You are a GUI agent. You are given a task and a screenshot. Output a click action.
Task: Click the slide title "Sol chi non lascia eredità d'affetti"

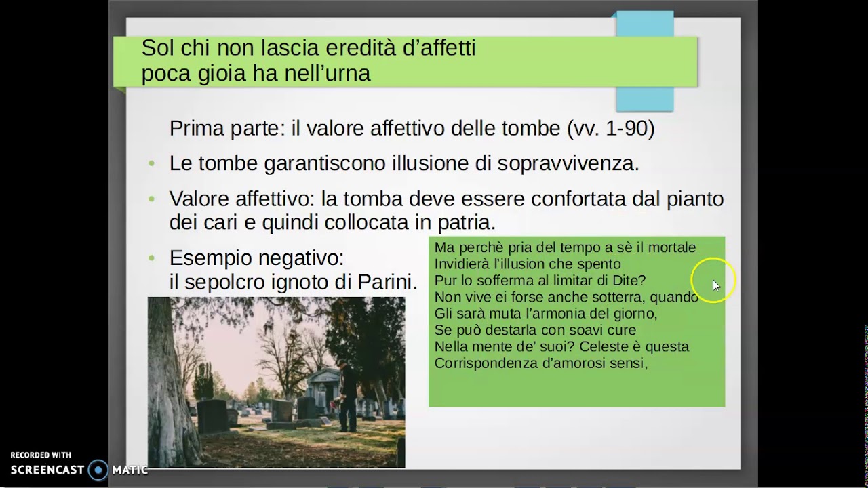pos(309,48)
